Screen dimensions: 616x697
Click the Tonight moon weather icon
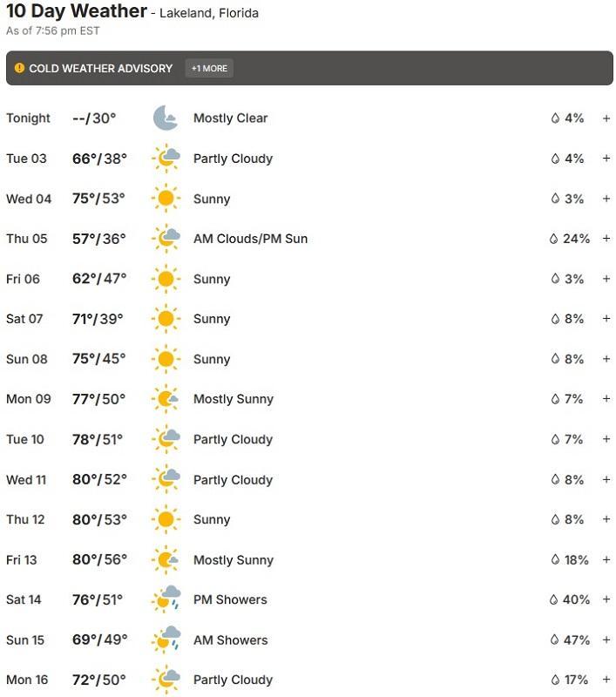[x=165, y=118]
